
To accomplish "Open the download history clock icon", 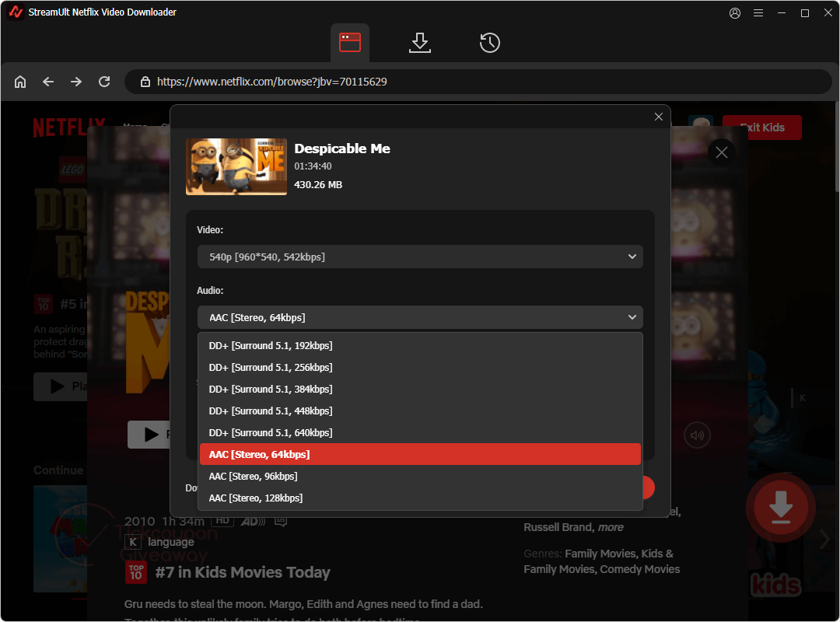I will pos(490,43).
